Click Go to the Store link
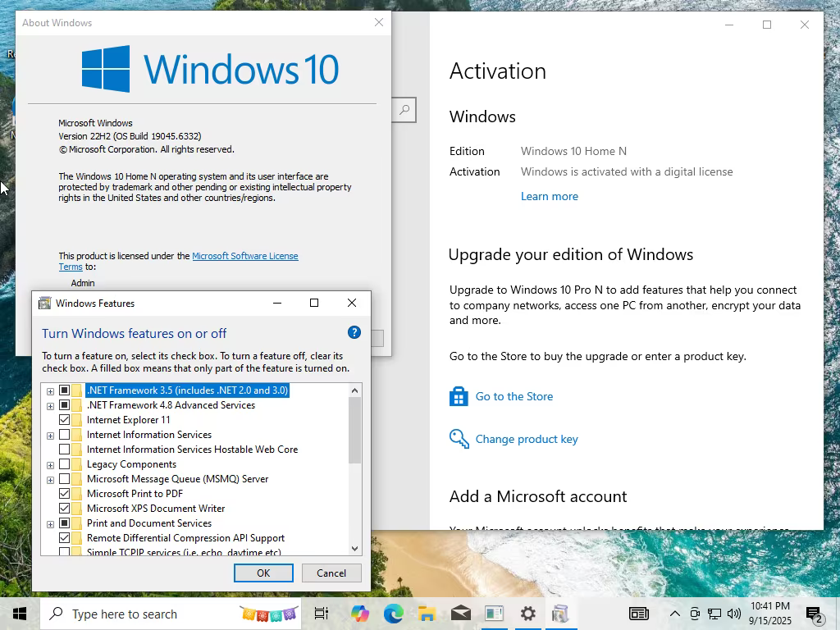Image resolution: width=840 pixels, height=630 pixels. pyautogui.click(x=514, y=396)
